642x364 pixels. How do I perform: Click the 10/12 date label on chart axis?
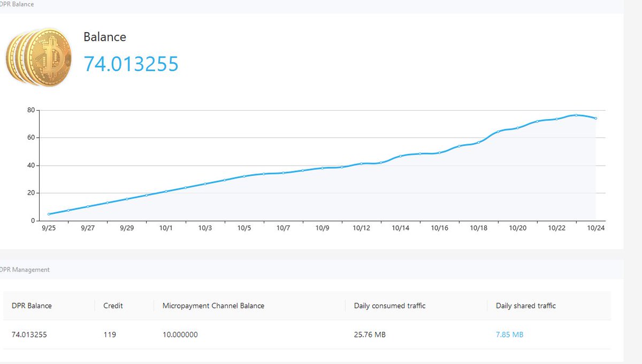coord(361,228)
